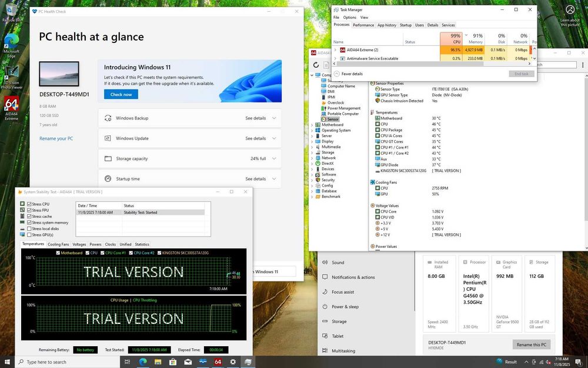
Task: Click the Motherboard category icon in AIDA64 tree
Action: point(318,125)
